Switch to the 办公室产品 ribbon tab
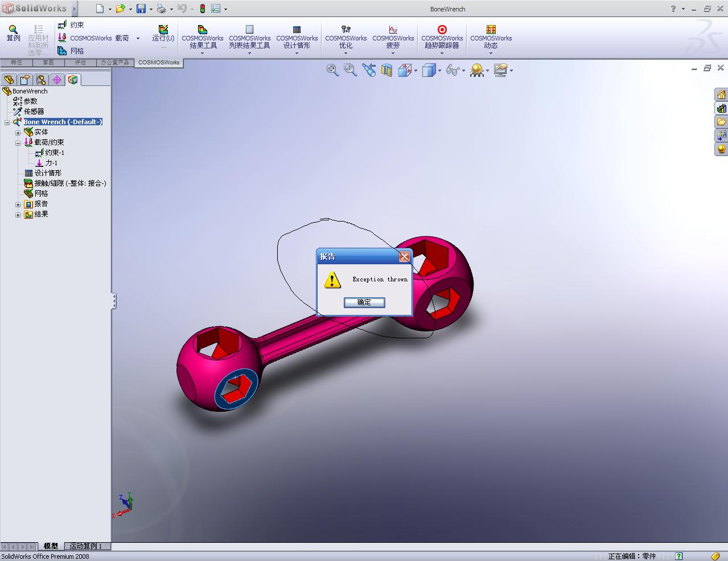This screenshot has width=728, height=561. (x=115, y=63)
